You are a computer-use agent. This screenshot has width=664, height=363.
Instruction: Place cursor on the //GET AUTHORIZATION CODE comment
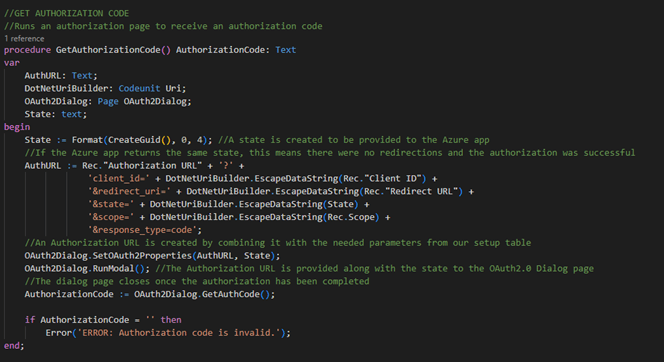(66, 14)
